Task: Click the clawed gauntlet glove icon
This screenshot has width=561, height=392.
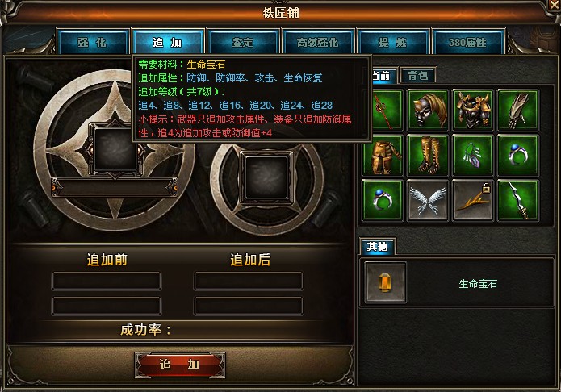Action: point(518,111)
